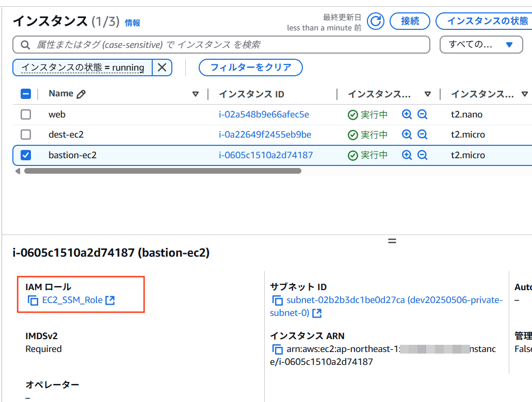The width and height of the screenshot is (532, 402).
Task: Click the 実行中 status in dest-ec2 row
Action: pos(374,135)
